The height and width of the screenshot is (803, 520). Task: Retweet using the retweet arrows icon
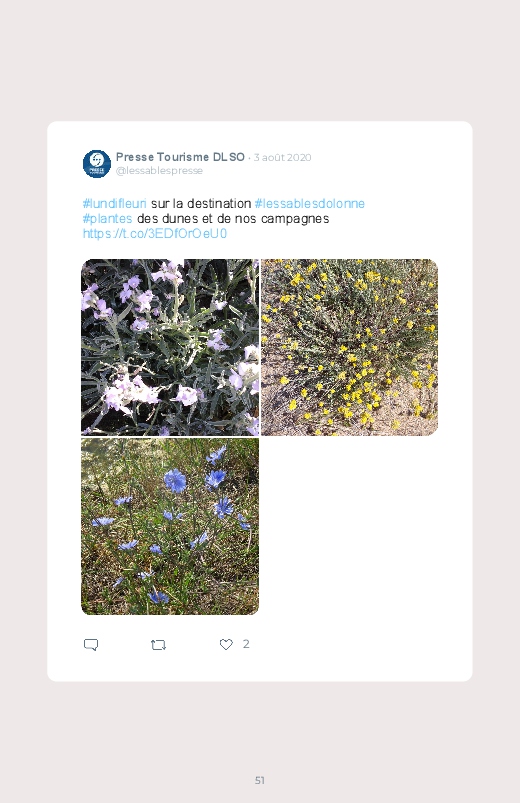pyautogui.click(x=158, y=645)
